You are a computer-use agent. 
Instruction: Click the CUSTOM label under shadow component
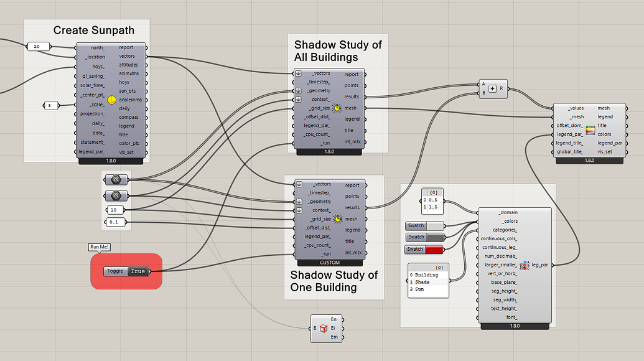(x=330, y=263)
